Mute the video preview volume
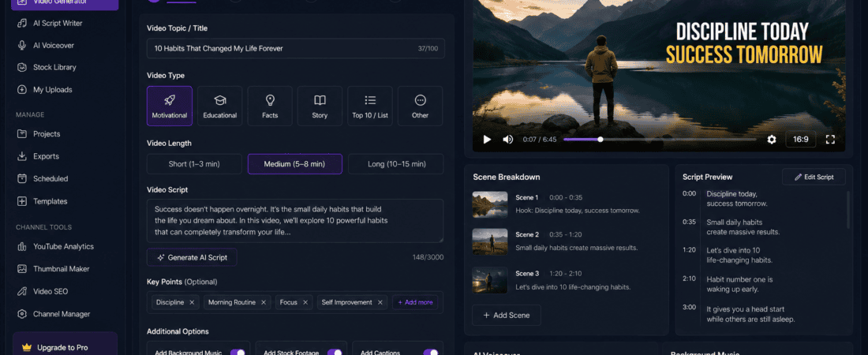The image size is (868, 355). [x=507, y=140]
